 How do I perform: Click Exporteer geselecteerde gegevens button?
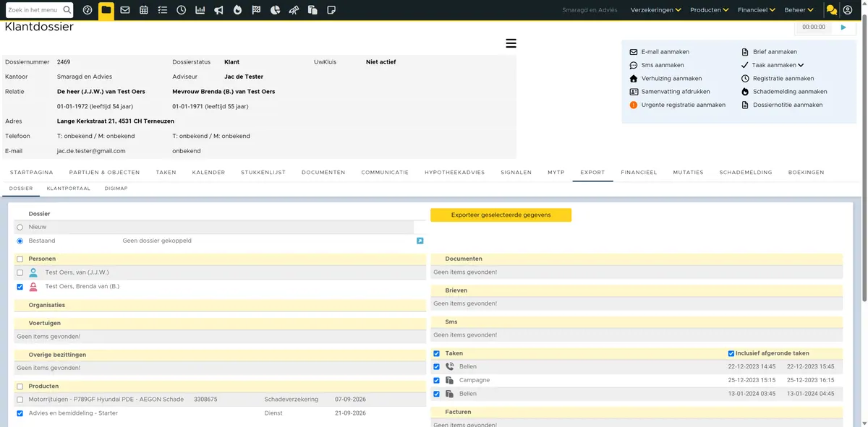pos(501,215)
